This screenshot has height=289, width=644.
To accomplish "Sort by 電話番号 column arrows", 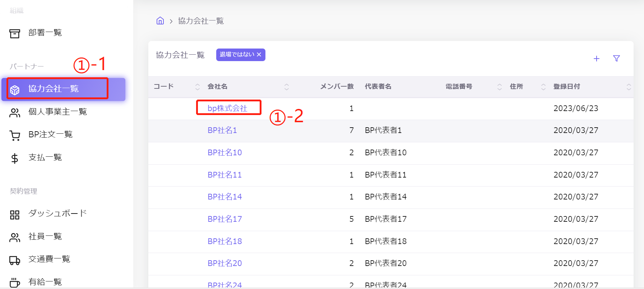I will click(499, 87).
